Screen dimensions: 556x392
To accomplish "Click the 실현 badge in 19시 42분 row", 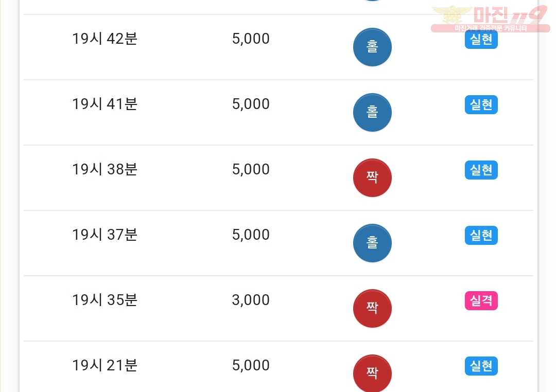I will (481, 39).
